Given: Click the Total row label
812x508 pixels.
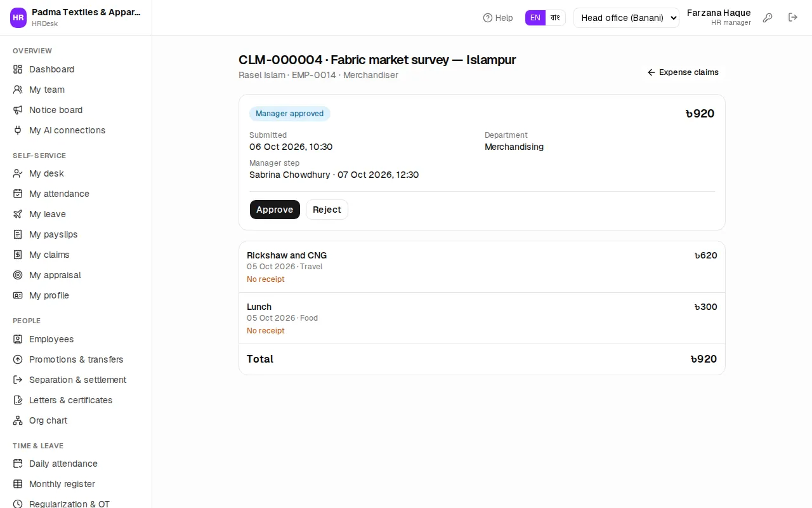Looking at the screenshot, I should (260, 359).
